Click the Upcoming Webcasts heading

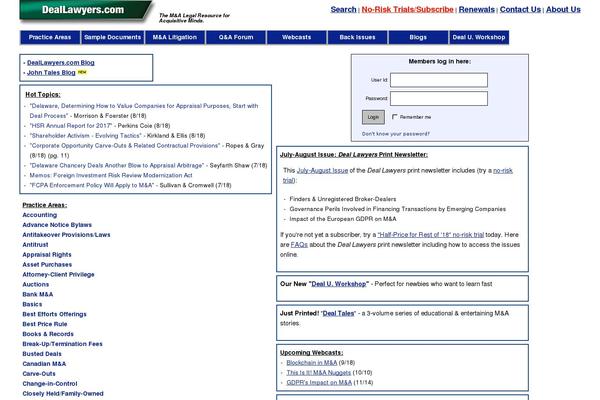311,353
